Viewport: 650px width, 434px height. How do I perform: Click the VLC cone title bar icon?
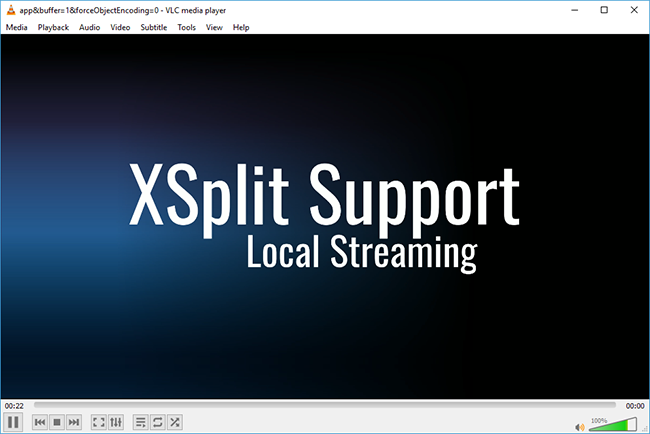11,10
